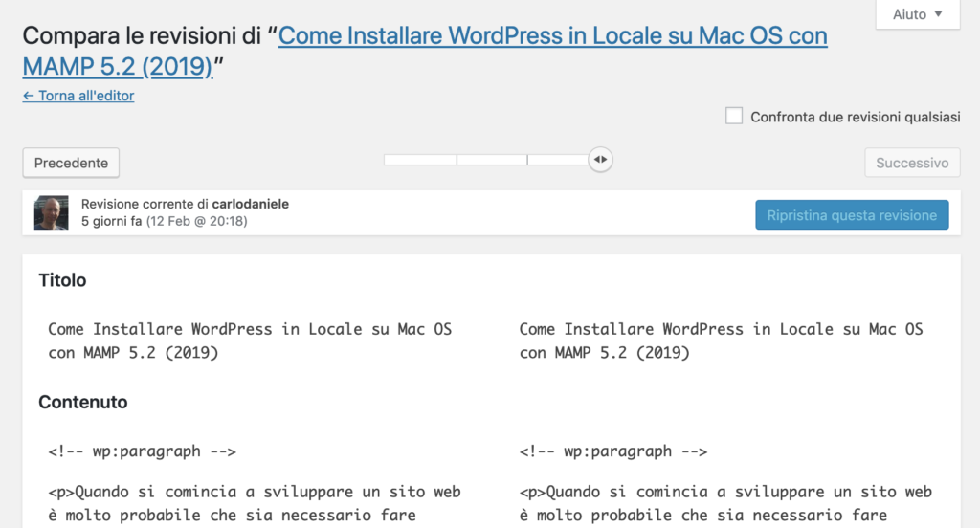This screenshot has height=528, width=980.
Task: Click the Contenuto section heading
Action: (83, 402)
